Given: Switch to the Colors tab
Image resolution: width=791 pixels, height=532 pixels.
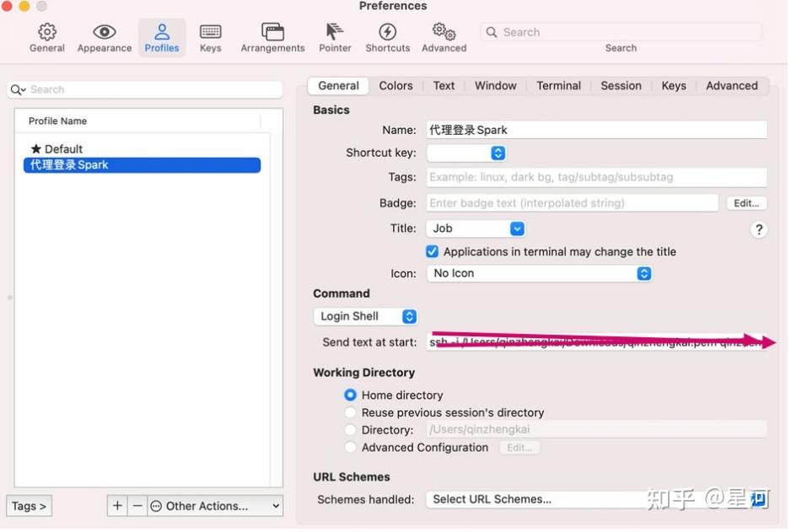Looking at the screenshot, I should 395,85.
